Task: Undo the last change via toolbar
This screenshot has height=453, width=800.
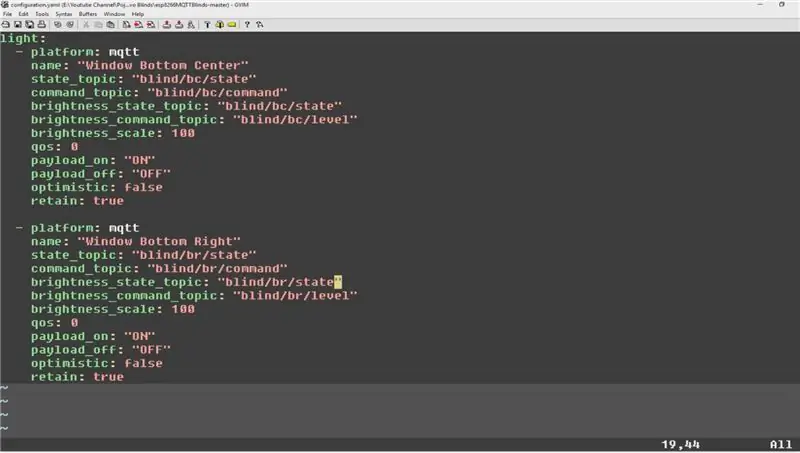Action: 58,24
